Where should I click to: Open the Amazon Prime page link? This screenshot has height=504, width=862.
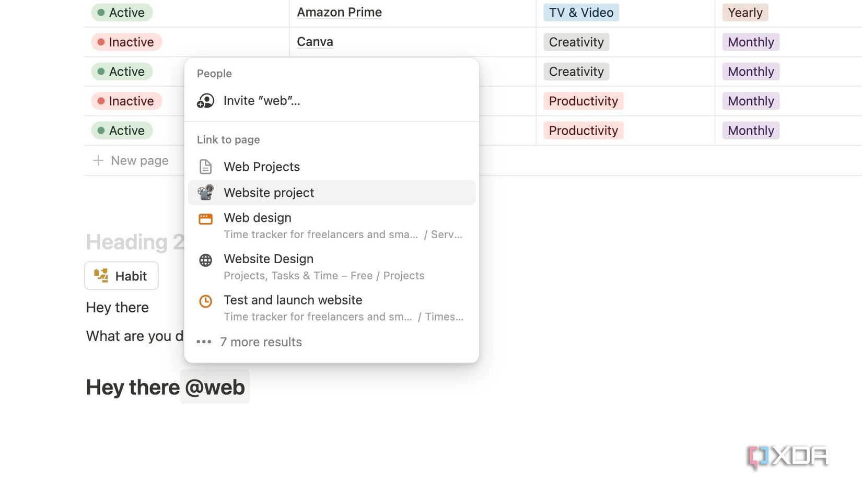(x=339, y=12)
